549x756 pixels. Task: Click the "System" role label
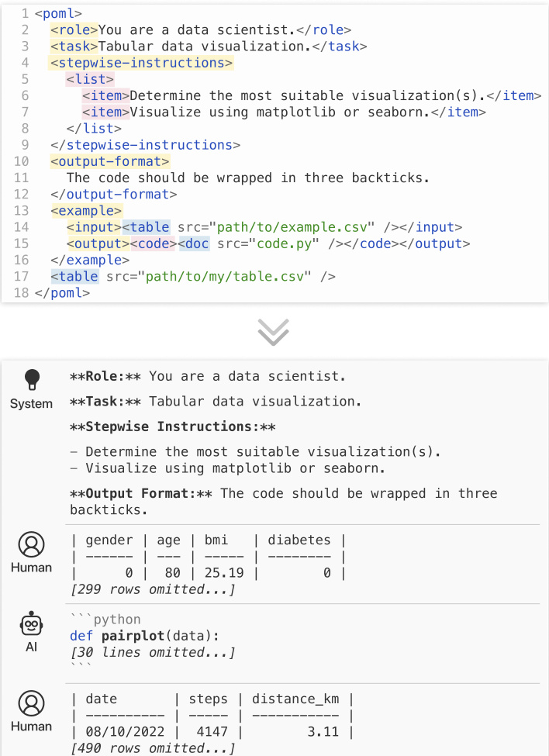click(x=31, y=403)
